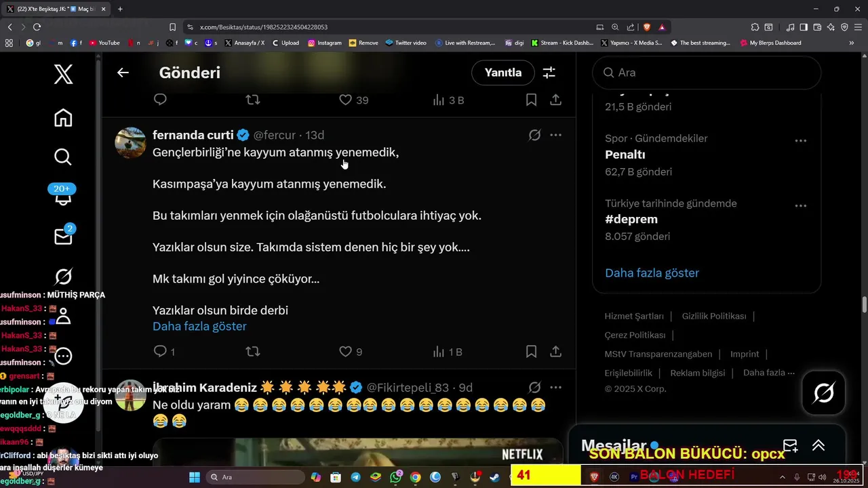This screenshot has height=488, width=868.
Task: Open more options for Penaltı trend
Action: (801, 141)
